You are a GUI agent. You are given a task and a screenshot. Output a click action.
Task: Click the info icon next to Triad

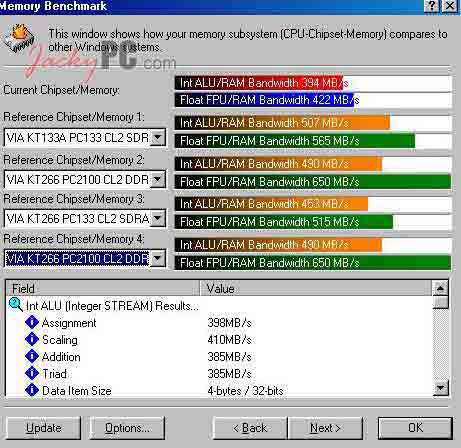(32, 373)
